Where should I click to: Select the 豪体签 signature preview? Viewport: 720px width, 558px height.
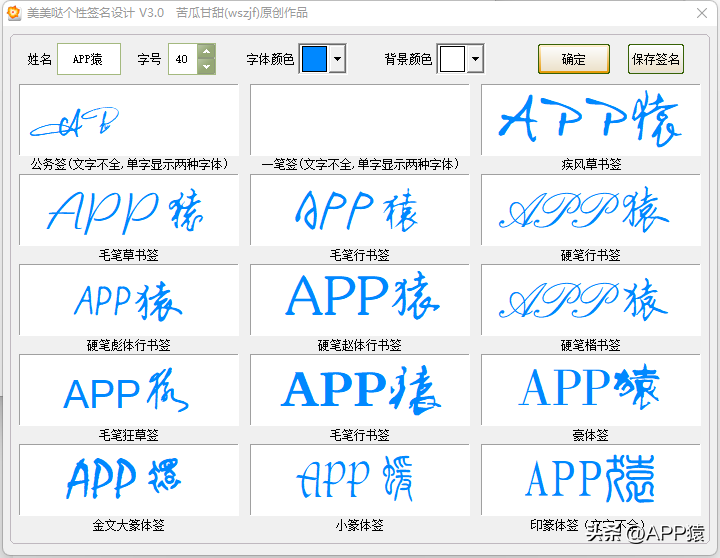click(591, 390)
